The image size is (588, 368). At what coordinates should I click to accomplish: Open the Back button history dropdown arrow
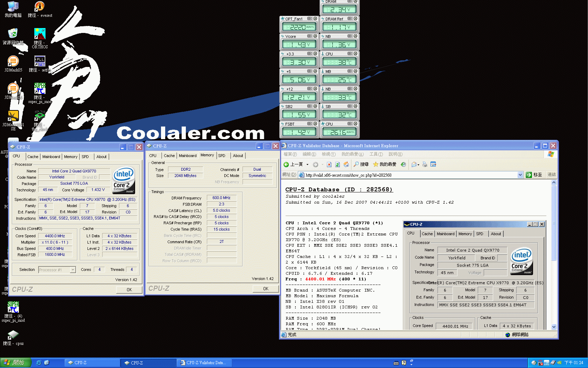pyautogui.click(x=307, y=164)
